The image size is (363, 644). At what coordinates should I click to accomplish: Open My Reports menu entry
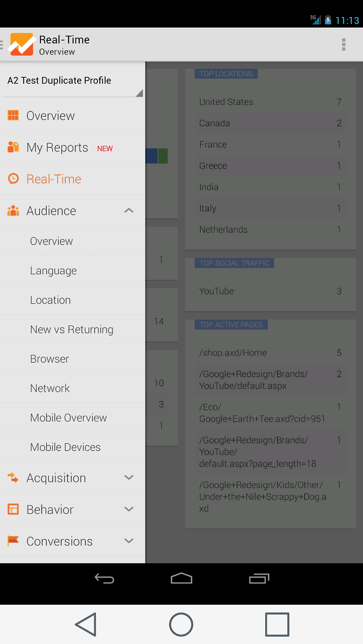73,147
